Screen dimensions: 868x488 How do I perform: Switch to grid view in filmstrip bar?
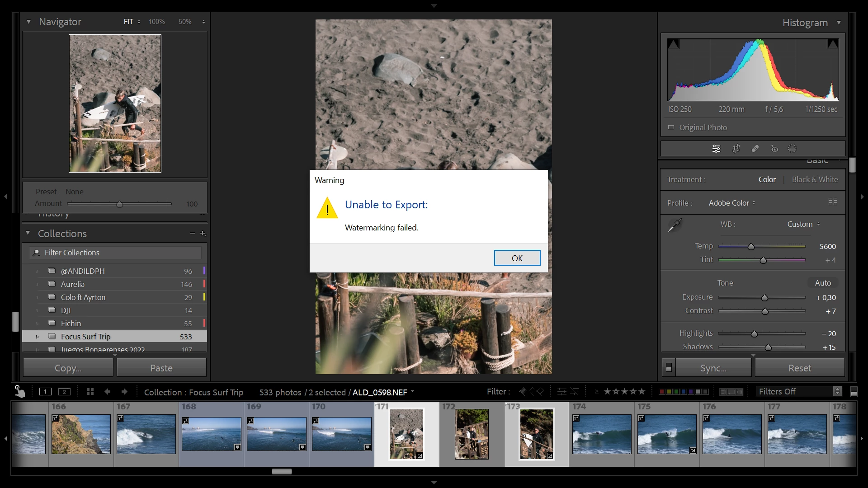click(90, 392)
